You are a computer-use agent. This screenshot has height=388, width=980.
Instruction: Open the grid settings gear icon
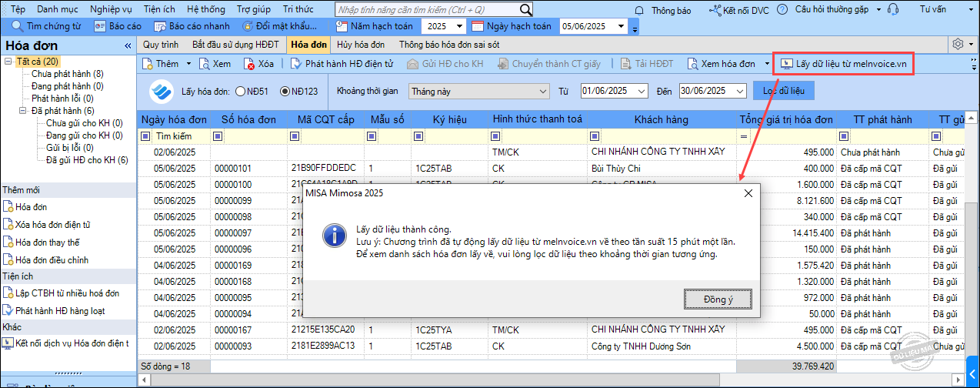958,44
